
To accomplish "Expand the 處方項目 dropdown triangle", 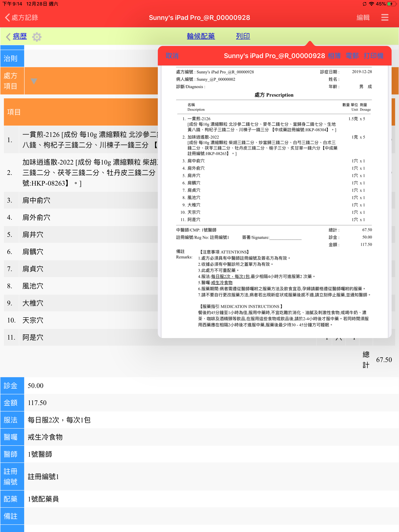I will 34,81.
